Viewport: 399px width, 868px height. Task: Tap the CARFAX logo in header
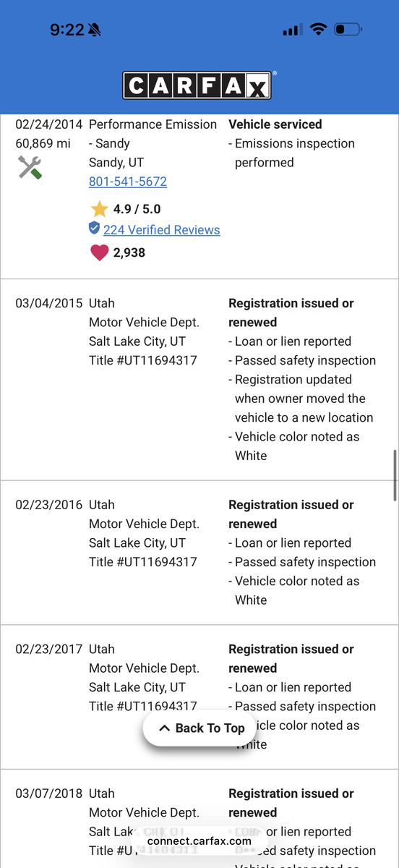[199, 85]
